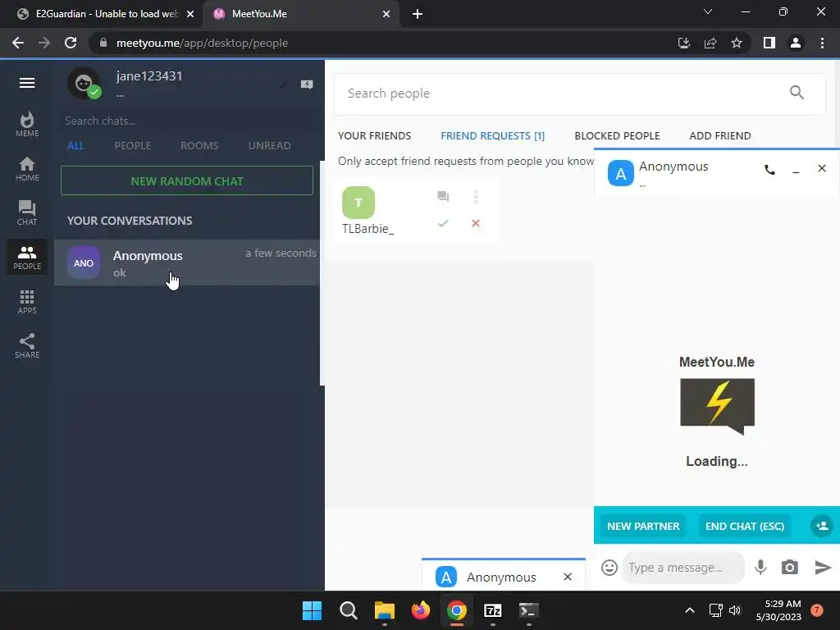Send message arrow icon
This screenshot has width=840, height=630.
(822, 568)
